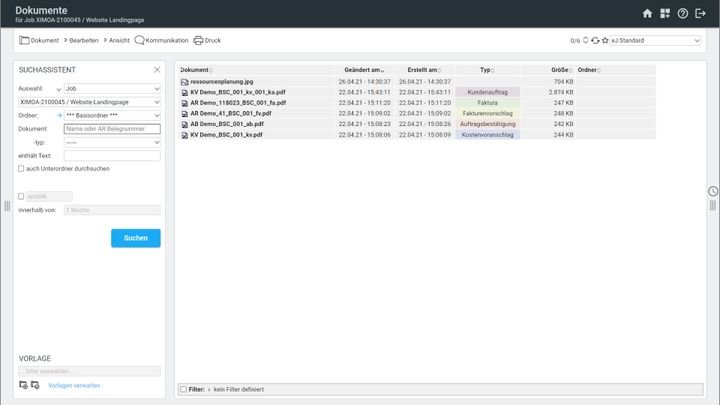This screenshot has width=720, height=405.
Task: Click the refresh view icon
Action: pos(594,41)
